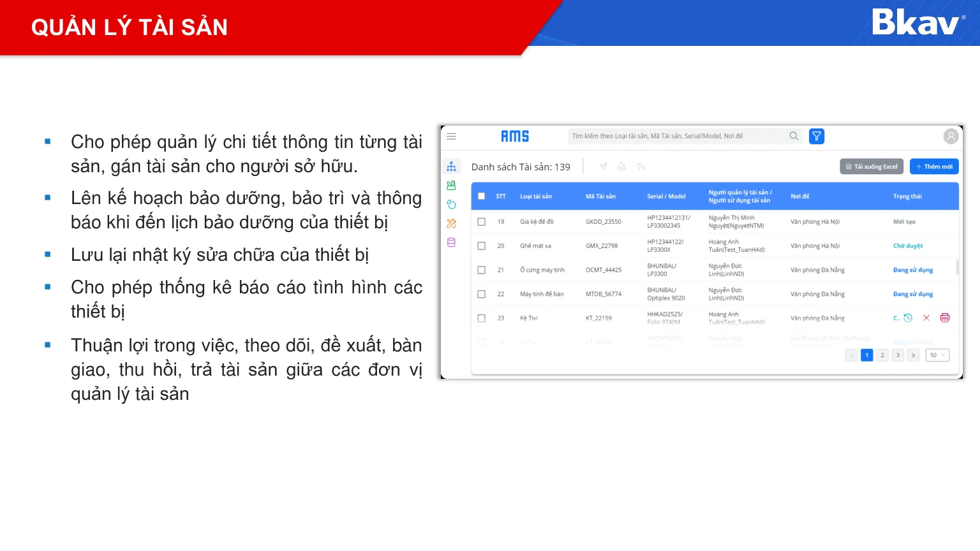
Task: Click the print icon in row 23
Action: (x=945, y=318)
